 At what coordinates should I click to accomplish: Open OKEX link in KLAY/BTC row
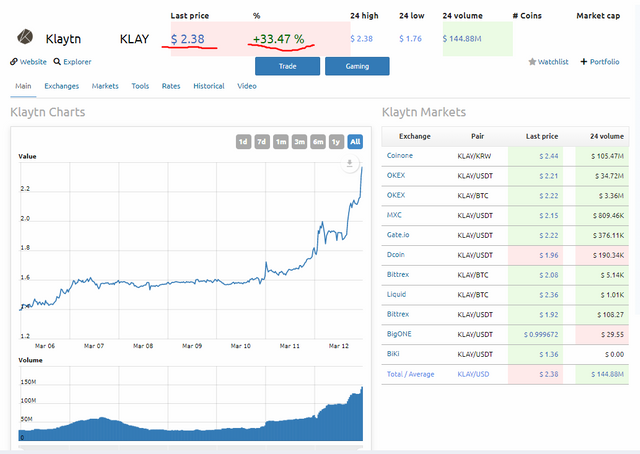coord(396,195)
